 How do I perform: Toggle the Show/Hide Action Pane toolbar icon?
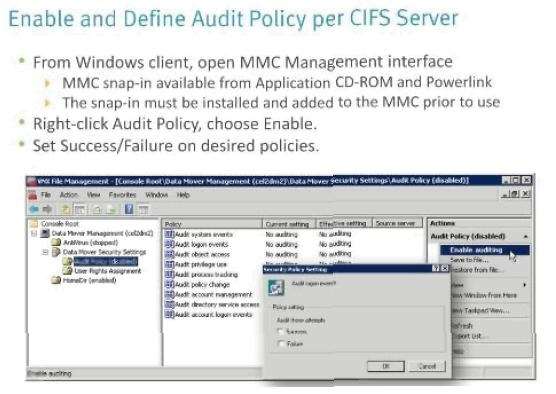pyautogui.click(x=143, y=210)
